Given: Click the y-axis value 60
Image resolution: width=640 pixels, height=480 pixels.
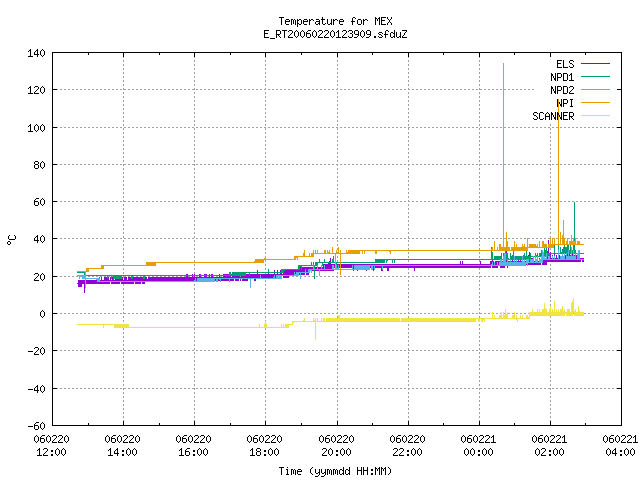Looking at the screenshot, I should (x=40, y=202).
